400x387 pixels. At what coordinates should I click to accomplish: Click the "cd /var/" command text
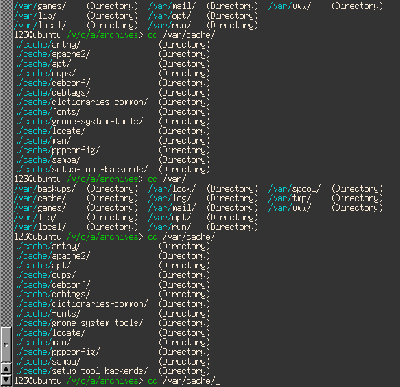(167, 179)
